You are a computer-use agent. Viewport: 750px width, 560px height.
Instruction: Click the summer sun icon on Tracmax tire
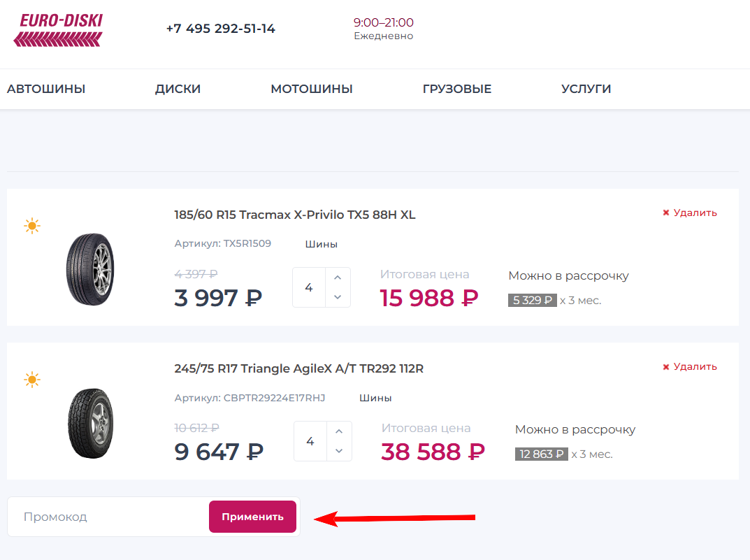coord(32,226)
